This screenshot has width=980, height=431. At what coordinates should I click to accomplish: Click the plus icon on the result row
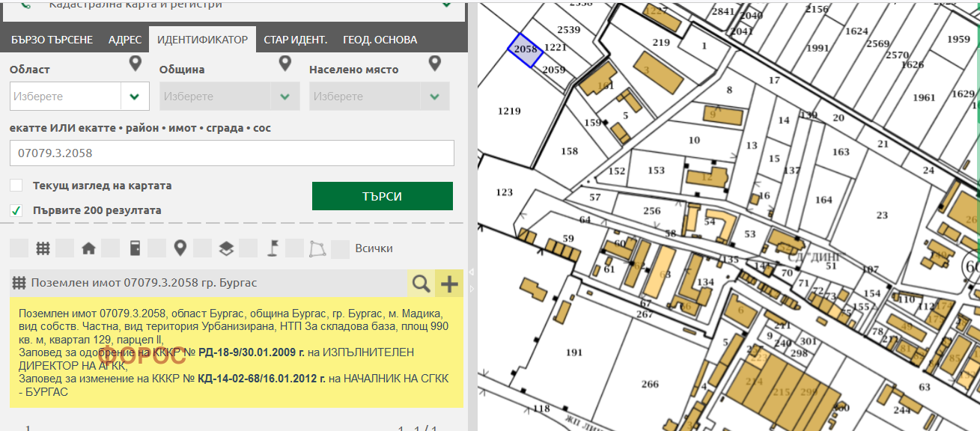[x=449, y=284]
